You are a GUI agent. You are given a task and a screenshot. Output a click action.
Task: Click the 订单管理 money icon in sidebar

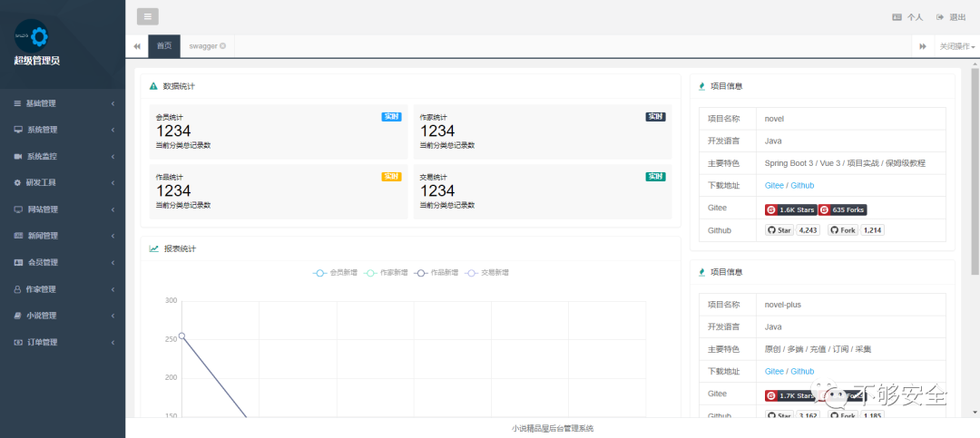(18, 343)
